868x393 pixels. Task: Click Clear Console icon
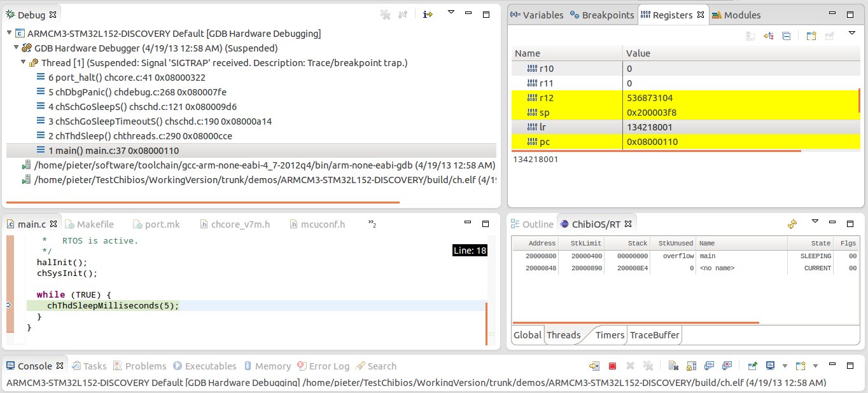673,366
